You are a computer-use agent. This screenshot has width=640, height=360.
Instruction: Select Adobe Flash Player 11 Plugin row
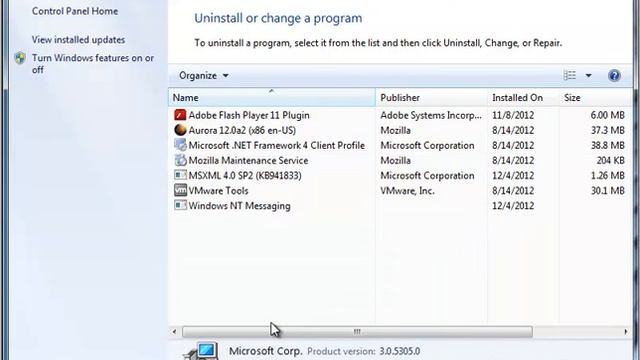click(x=400, y=115)
